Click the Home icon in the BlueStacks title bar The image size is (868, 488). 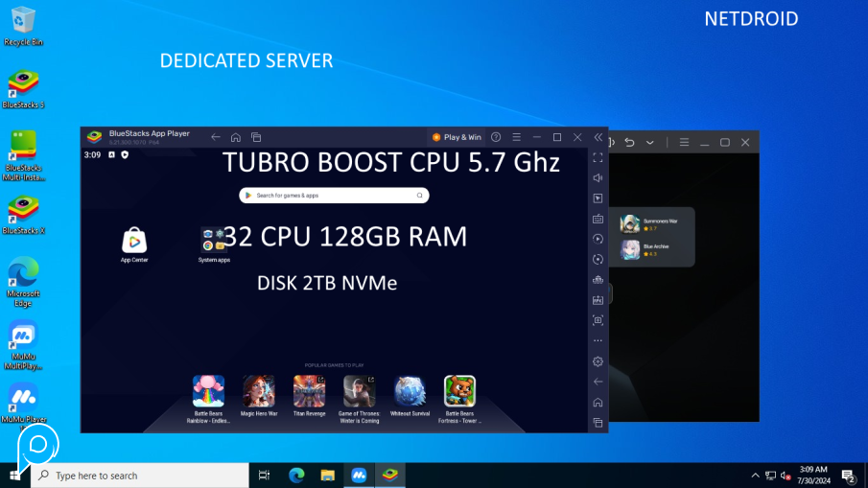[236, 137]
